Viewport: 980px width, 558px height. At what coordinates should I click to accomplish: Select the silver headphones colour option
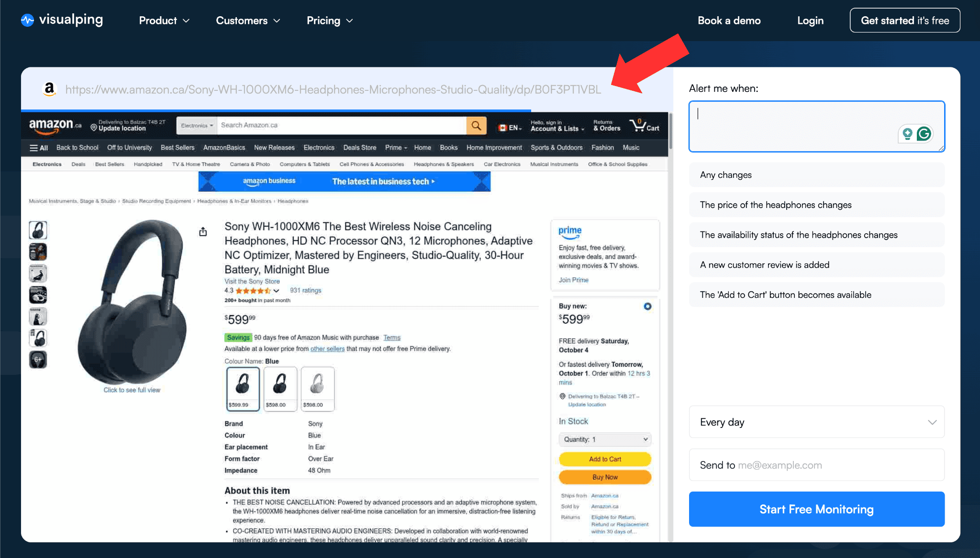coord(318,388)
